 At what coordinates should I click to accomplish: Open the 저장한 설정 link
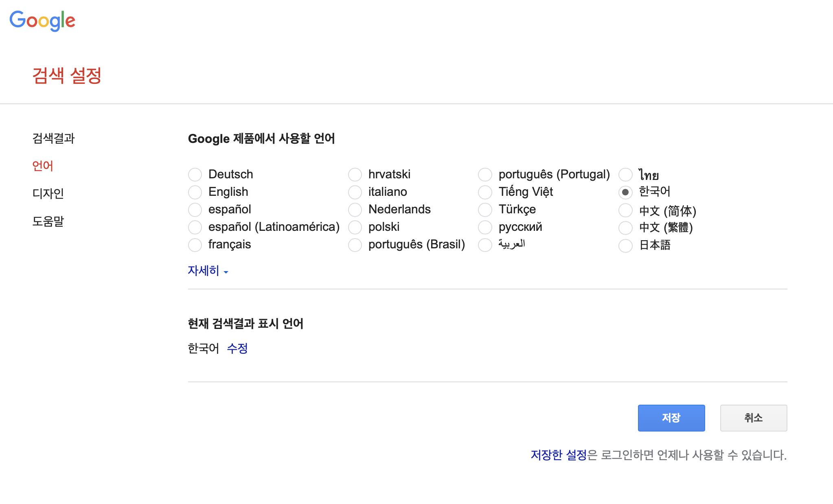point(558,455)
